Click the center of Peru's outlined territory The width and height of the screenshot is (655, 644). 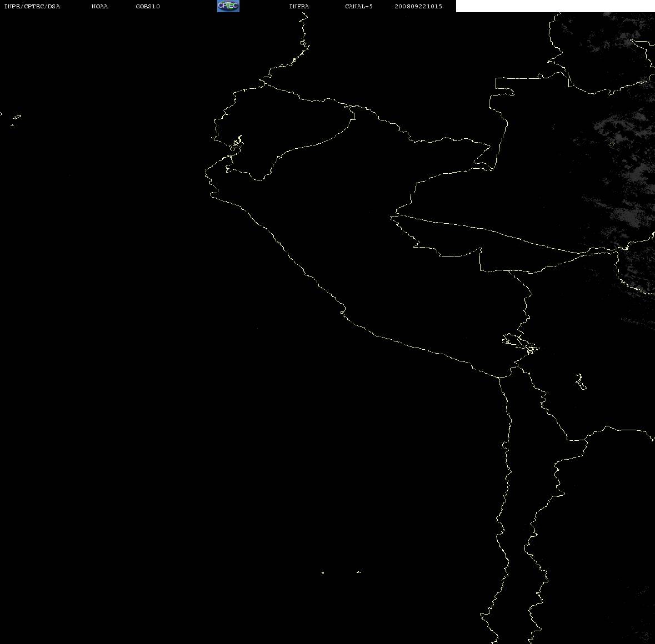368,250
